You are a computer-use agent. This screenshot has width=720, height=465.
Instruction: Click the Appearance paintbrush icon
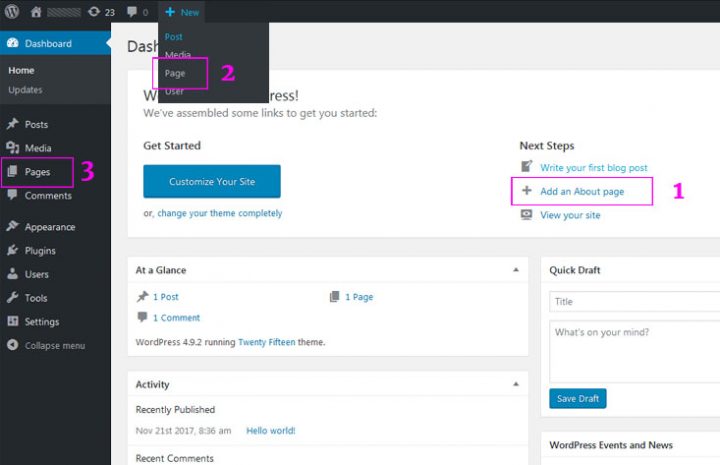pyautogui.click(x=13, y=226)
